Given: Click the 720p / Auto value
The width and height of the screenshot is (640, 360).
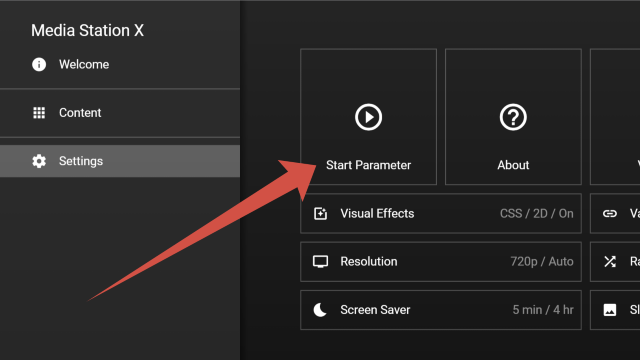Looking at the screenshot, I should (542, 262).
